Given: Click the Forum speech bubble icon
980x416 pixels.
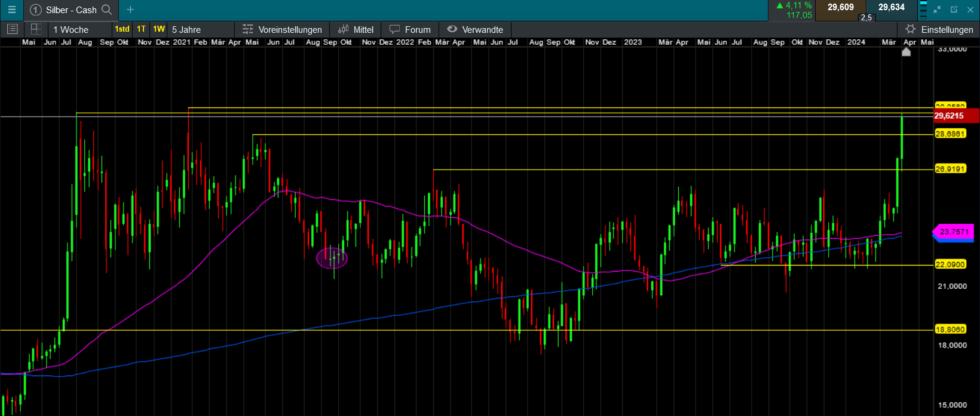Looking at the screenshot, I should pyautogui.click(x=394, y=29).
